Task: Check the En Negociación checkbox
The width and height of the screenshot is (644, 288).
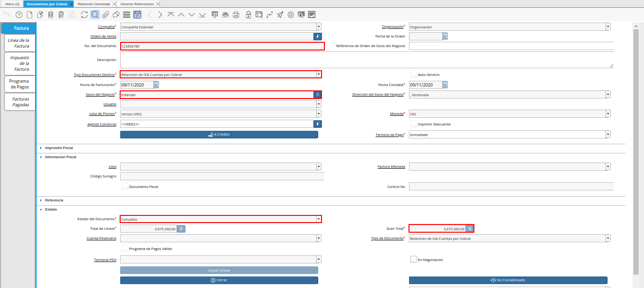Action: [x=413, y=260]
